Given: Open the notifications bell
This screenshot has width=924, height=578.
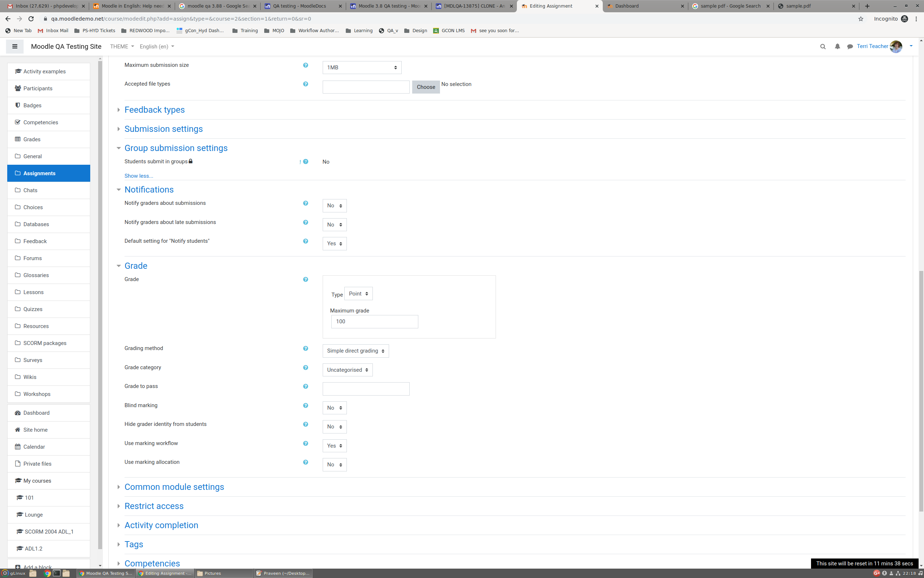Looking at the screenshot, I should 837,46.
